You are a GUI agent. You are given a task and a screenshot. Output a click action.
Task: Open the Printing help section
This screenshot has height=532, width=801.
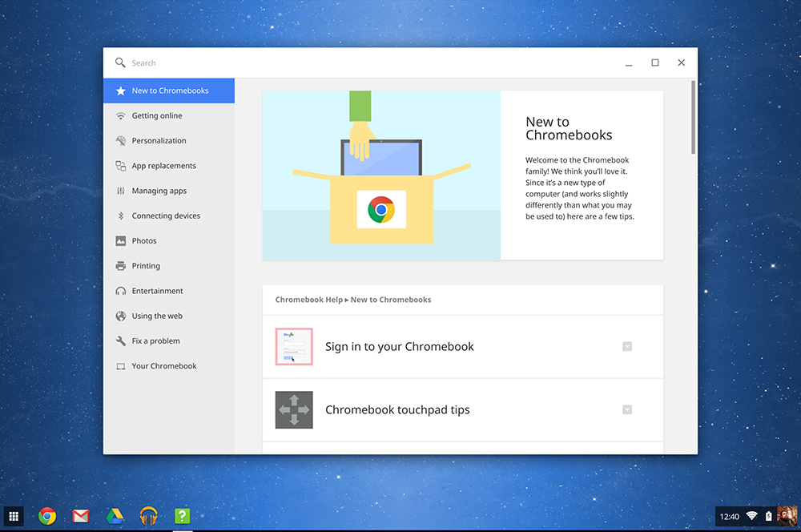point(169,266)
